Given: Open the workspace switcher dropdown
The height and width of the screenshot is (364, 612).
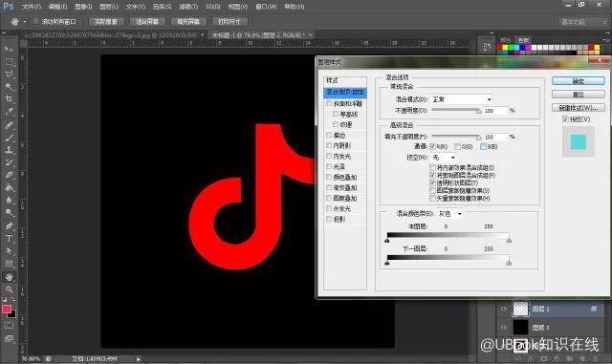Looking at the screenshot, I should [584, 22].
